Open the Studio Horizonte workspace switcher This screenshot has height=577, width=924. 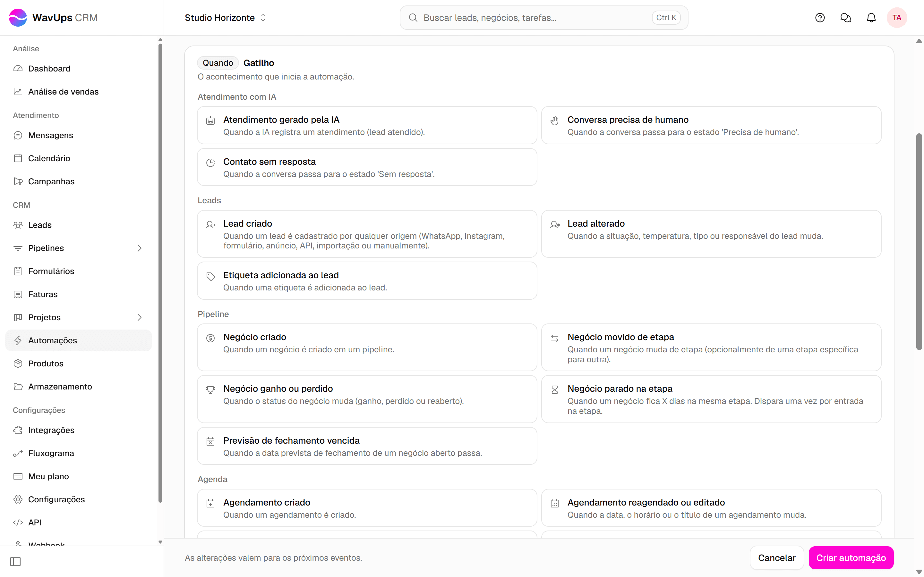coord(225,18)
